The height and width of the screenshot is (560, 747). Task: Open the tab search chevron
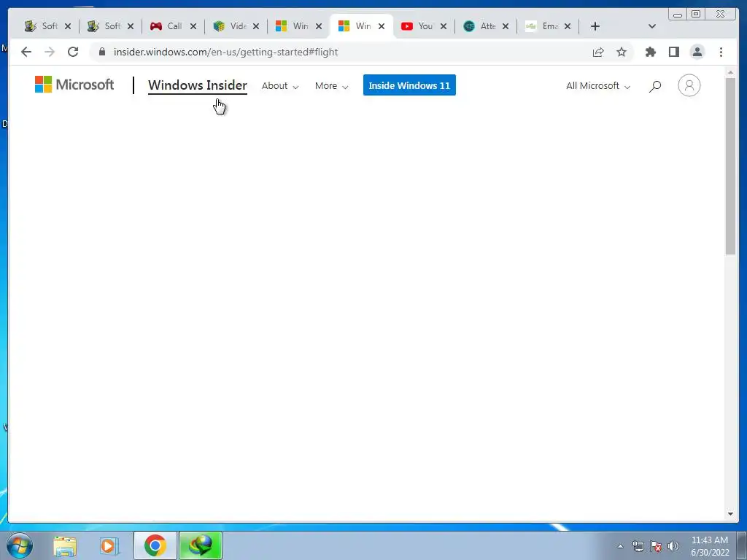click(652, 26)
